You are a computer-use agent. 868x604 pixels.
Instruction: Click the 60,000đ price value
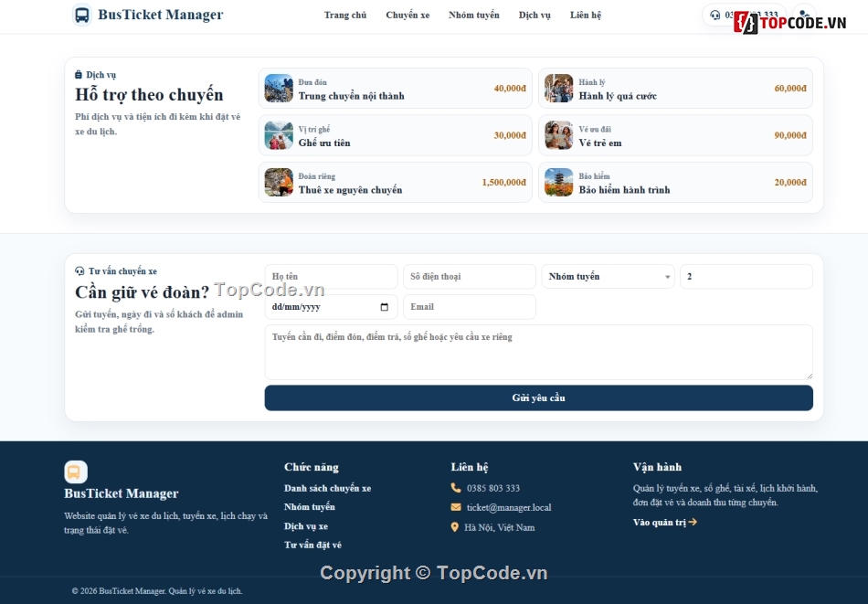click(x=790, y=88)
